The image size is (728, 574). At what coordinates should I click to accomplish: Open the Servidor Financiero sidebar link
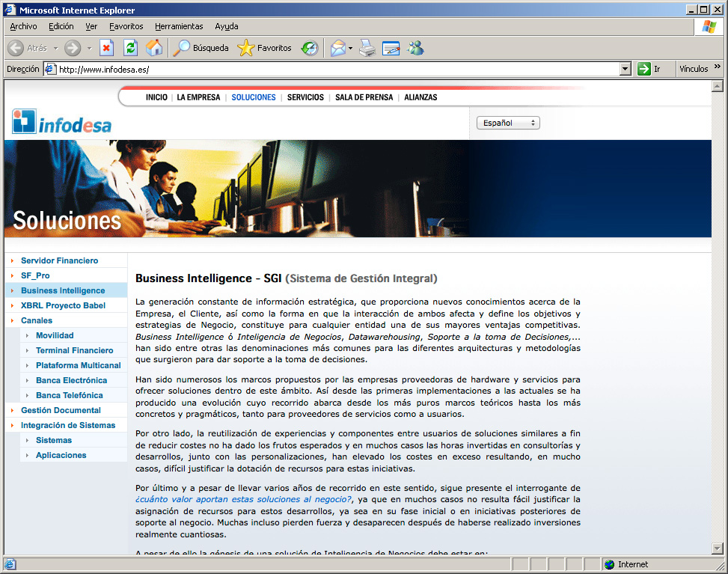click(x=59, y=260)
